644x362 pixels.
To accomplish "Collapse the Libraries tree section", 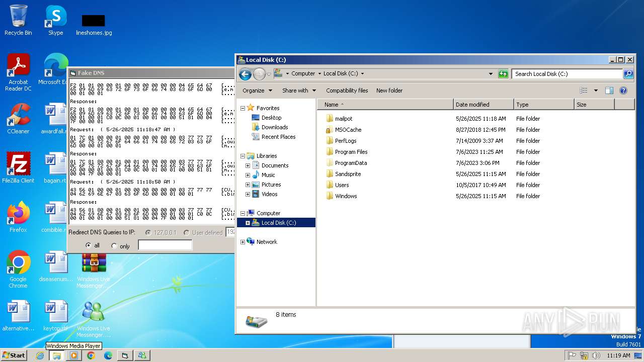I will point(243,156).
